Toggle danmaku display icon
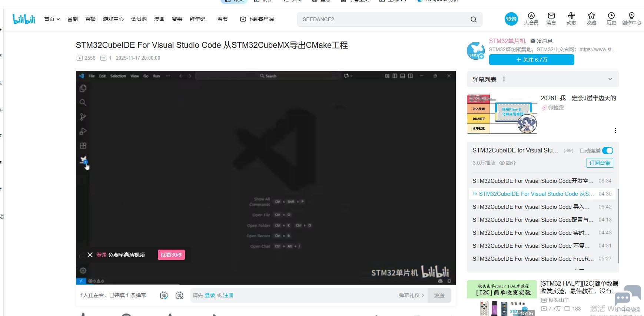The image size is (644, 316). click(164, 295)
